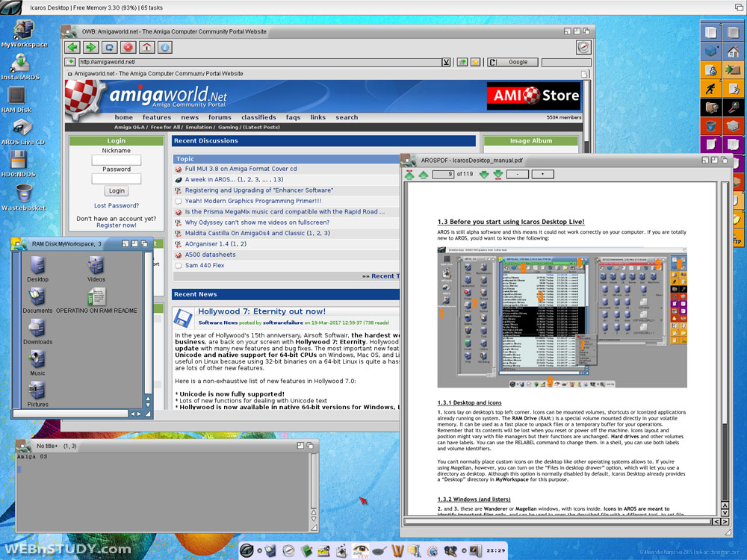Viewport: 747px width, 560px height.
Task: Open the OWB home page icon
Action: pos(146,47)
